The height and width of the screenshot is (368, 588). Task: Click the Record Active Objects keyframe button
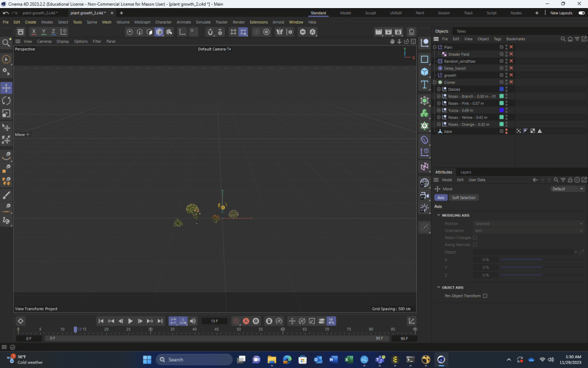coord(236,321)
